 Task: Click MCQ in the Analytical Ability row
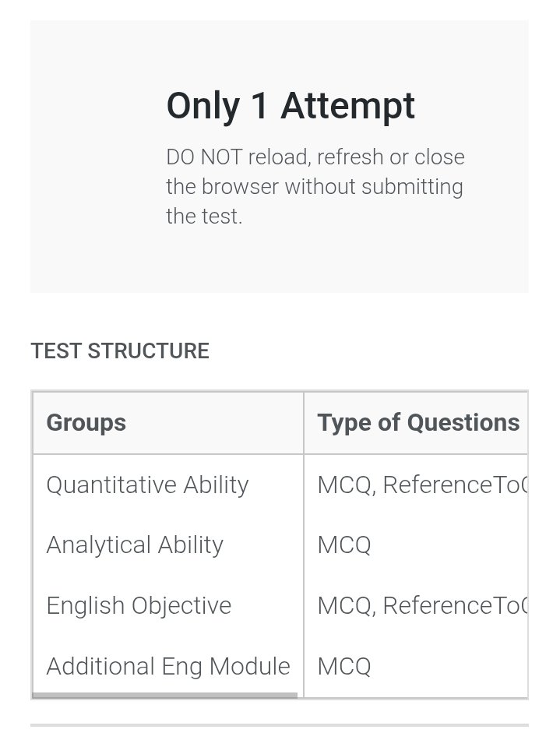pos(344,544)
